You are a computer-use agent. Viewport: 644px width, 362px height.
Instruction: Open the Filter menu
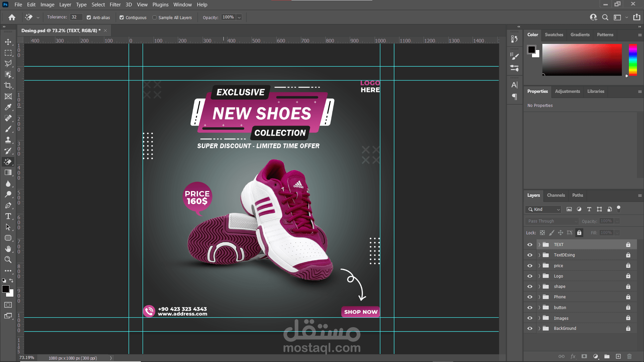[x=115, y=5]
